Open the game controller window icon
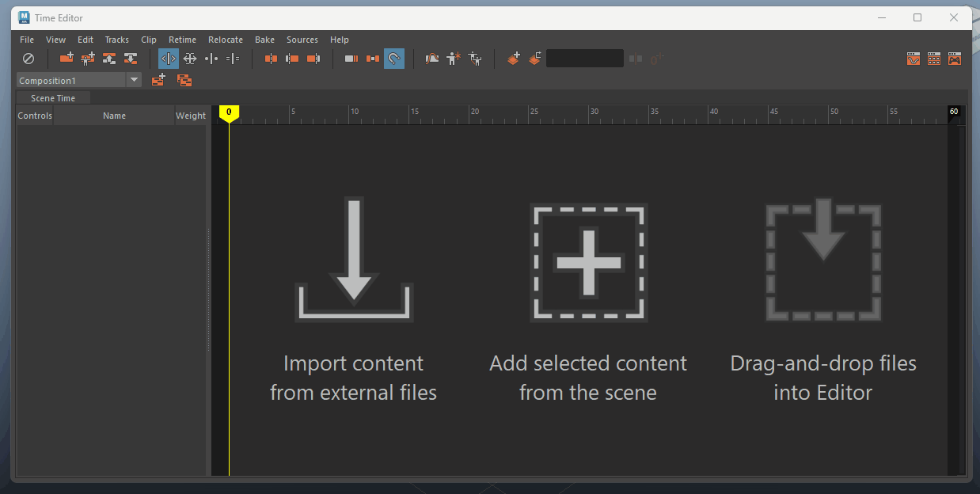Screen dimensions: 980x494 point(955,59)
